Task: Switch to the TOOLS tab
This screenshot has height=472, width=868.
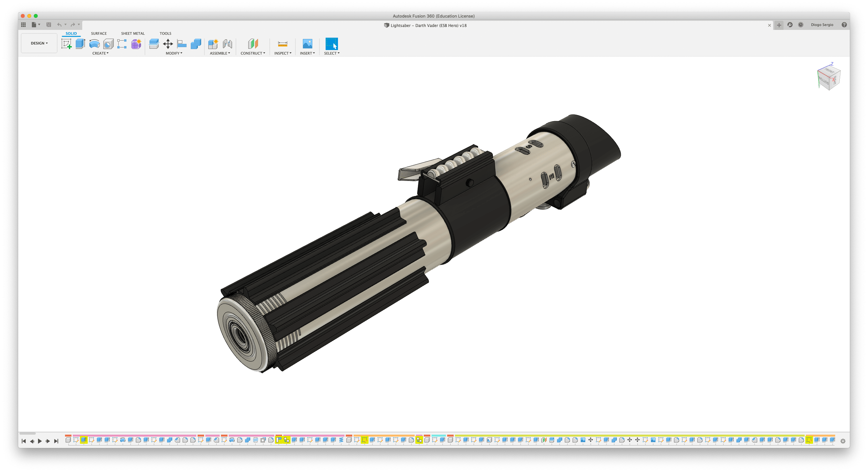Action: [x=165, y=33]
